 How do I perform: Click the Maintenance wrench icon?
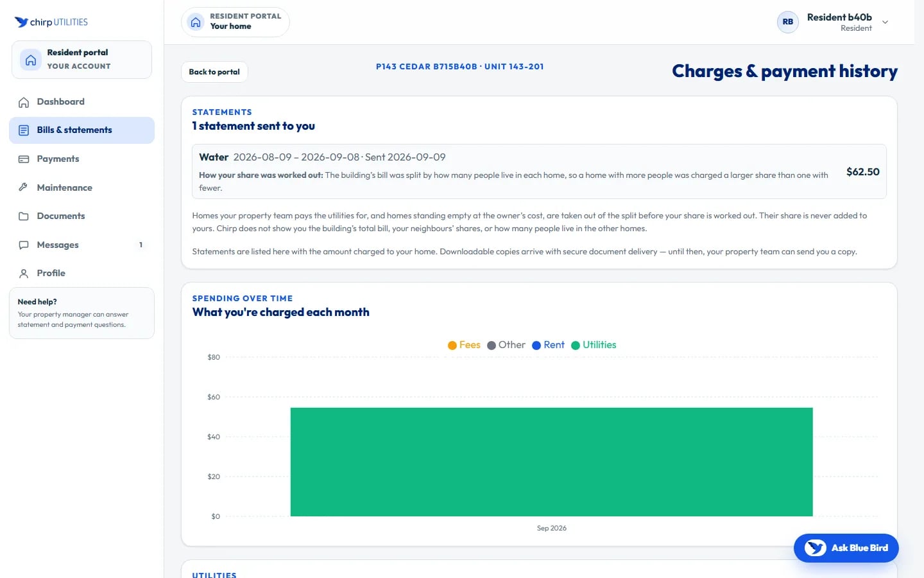(x=24, y=188)
